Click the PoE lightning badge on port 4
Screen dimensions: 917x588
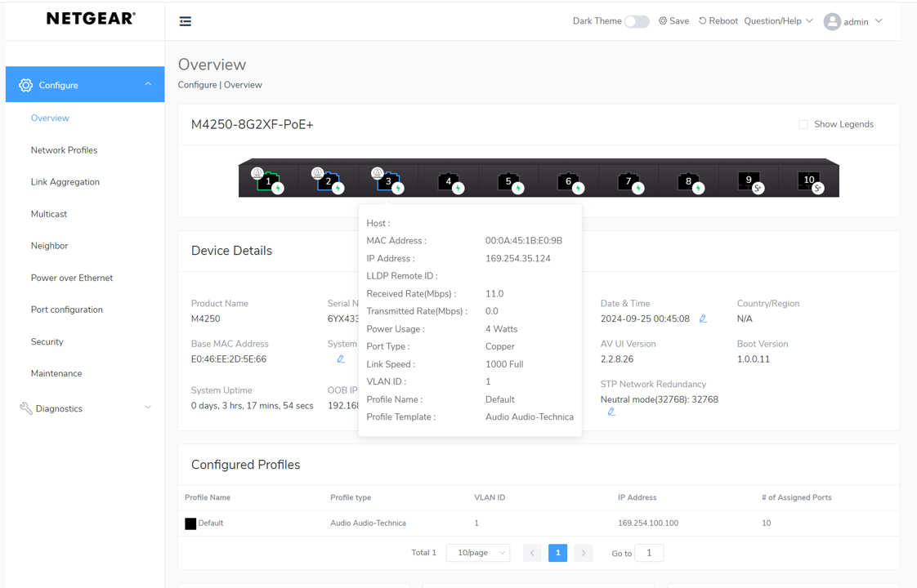click(x=458, y=188)
